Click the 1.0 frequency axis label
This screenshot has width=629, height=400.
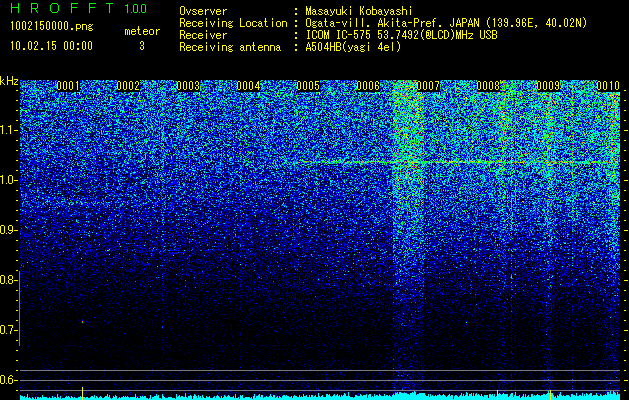(x=7, y=181)
